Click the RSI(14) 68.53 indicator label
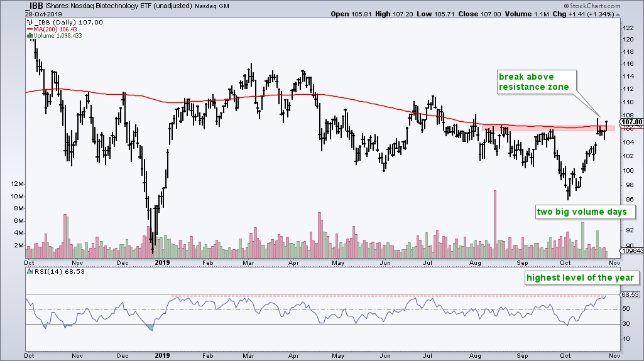The height and width of the screenshot is (361, 644). [x=58, y=272]
